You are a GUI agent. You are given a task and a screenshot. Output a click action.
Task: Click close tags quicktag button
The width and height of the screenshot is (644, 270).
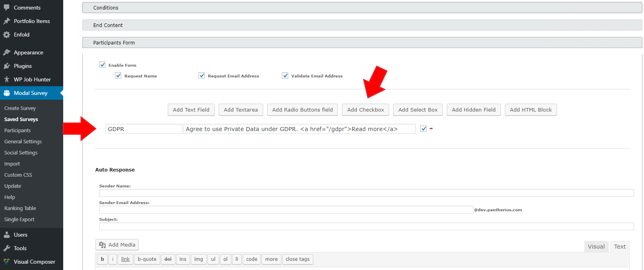pos(298,259)
